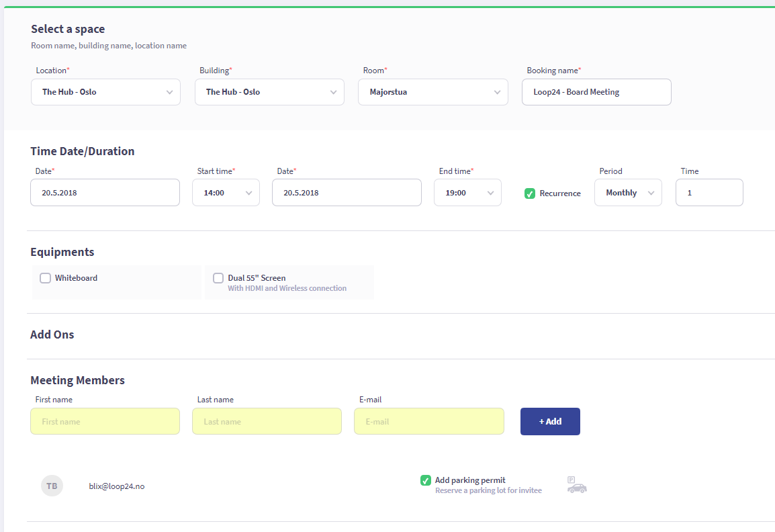Click the blix@loop24.no member email

tap(117, 486)
